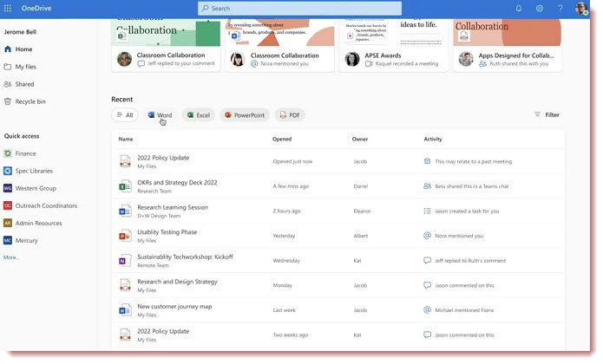
Task: Show only PDF files
Action: click(x=289, y=114)
